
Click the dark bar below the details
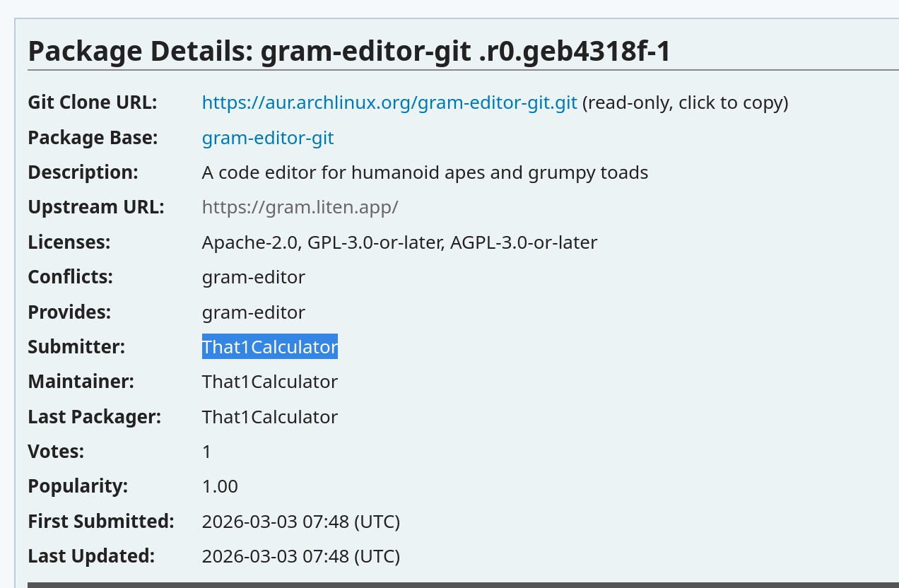tap(463, 584)
